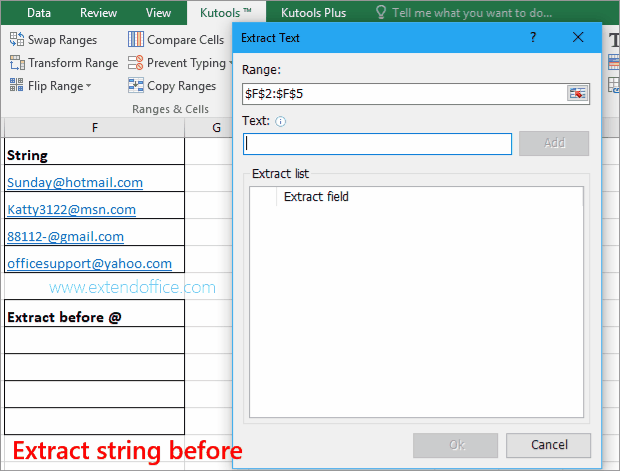This screenshot has height=471, width=620.
Task: Click the Copy Ranges icon
Action: coord(136,86)
